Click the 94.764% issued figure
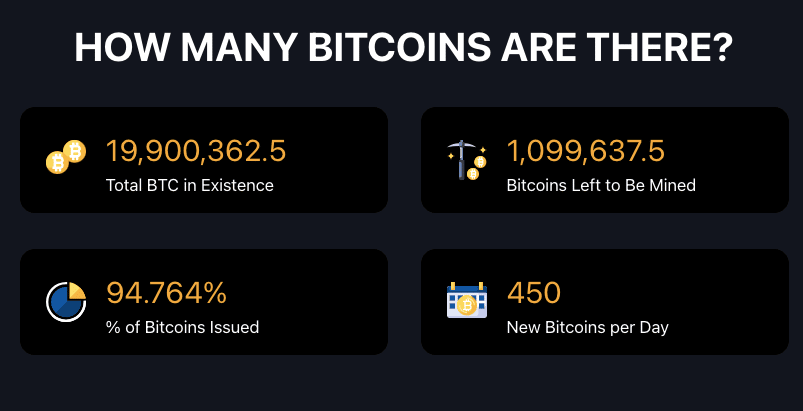The width and height of the screenshot is (803, 411). pos(166,293)
